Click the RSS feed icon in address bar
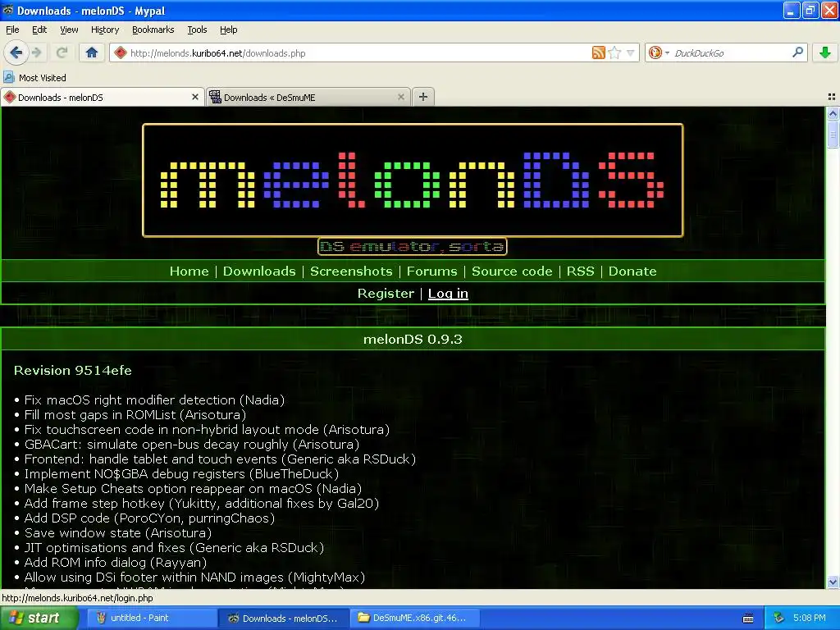The image size is (840, 630). coord(598,52)
